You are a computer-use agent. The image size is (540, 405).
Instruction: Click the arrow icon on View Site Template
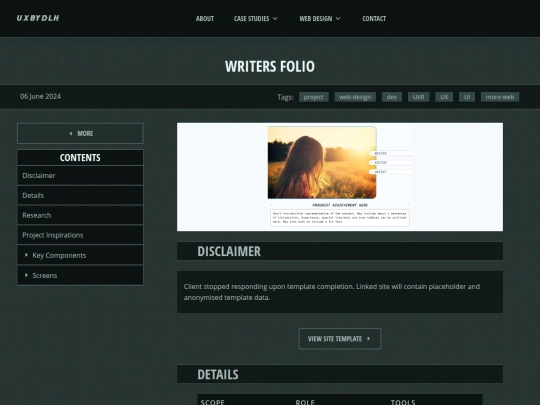(x=368, y=339)
